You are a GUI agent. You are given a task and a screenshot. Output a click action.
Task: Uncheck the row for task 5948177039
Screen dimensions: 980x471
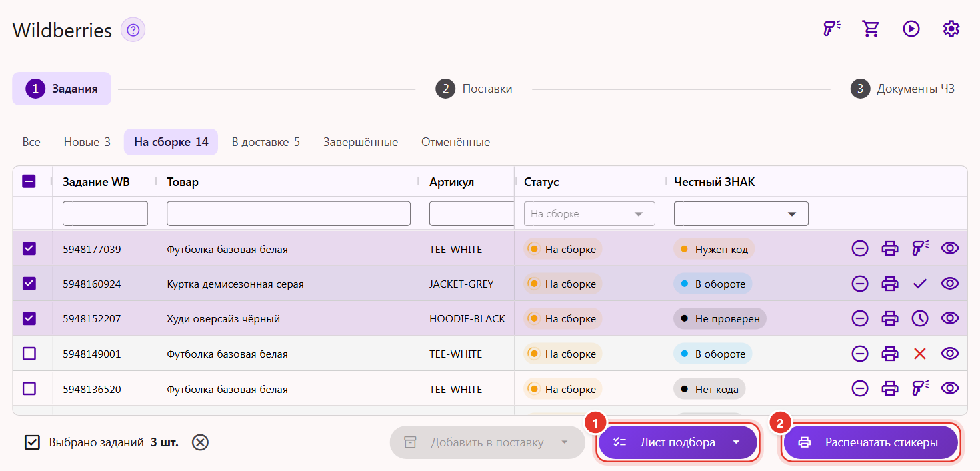pos(29,248)
